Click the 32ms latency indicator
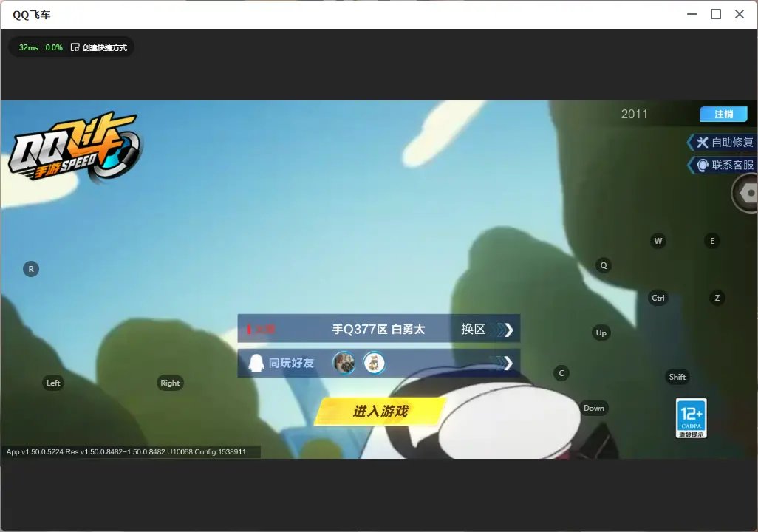This screenshot has width=758, height=532. coord(29,47)
